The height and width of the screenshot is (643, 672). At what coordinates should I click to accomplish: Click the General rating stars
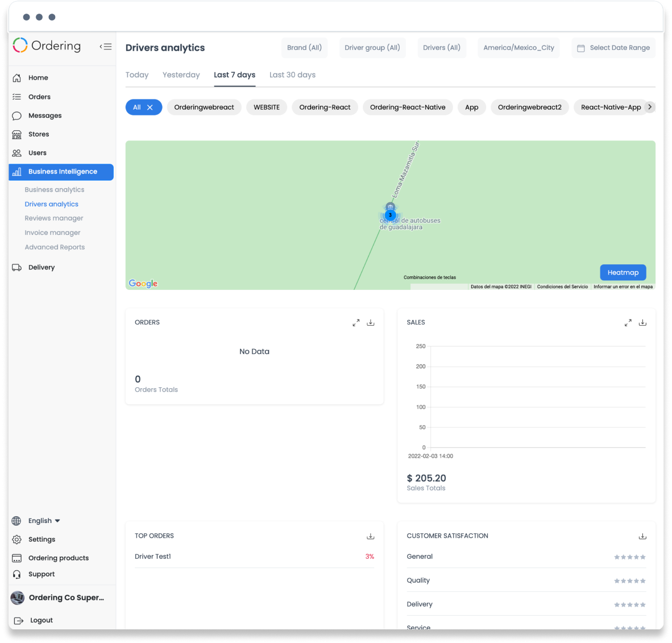tap(629, 557)
